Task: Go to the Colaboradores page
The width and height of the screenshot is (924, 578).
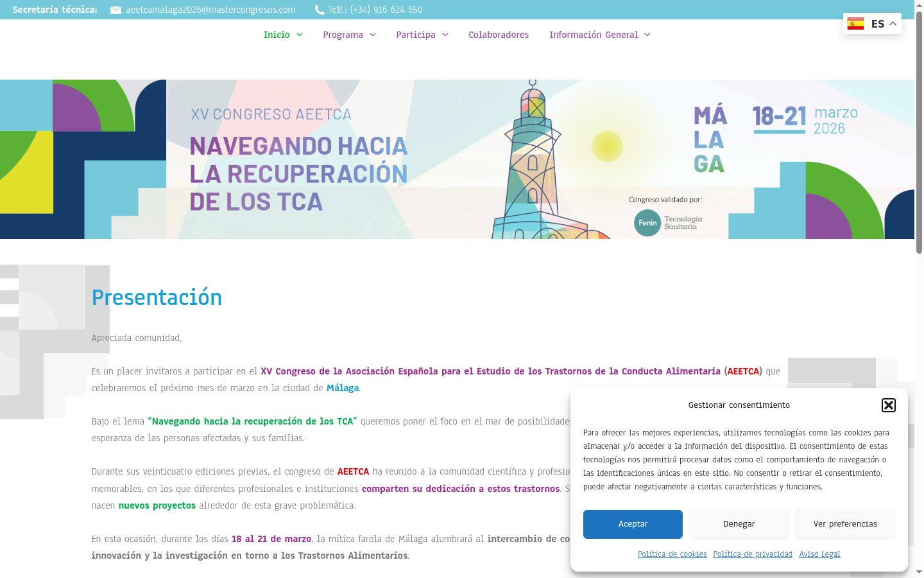Action: [499, 35]
